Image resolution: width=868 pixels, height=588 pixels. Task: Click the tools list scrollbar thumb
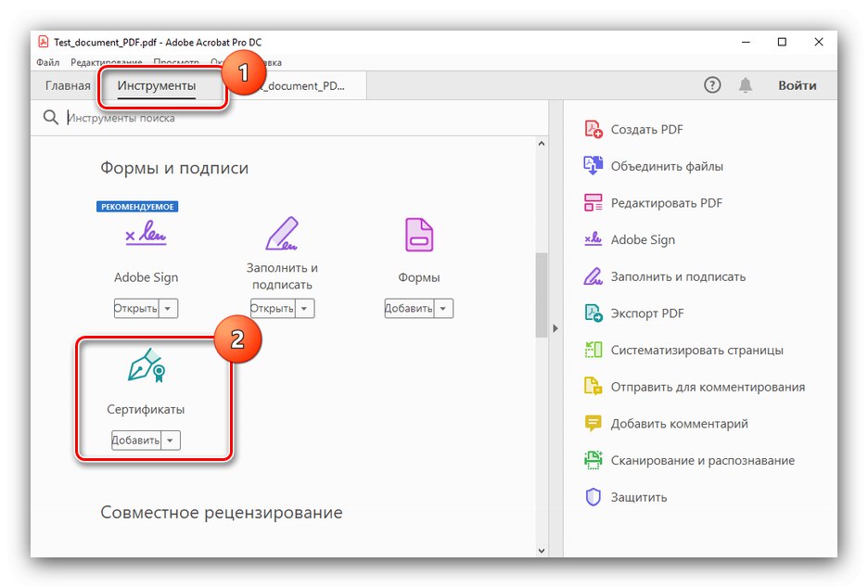click(x=542, y=295)
